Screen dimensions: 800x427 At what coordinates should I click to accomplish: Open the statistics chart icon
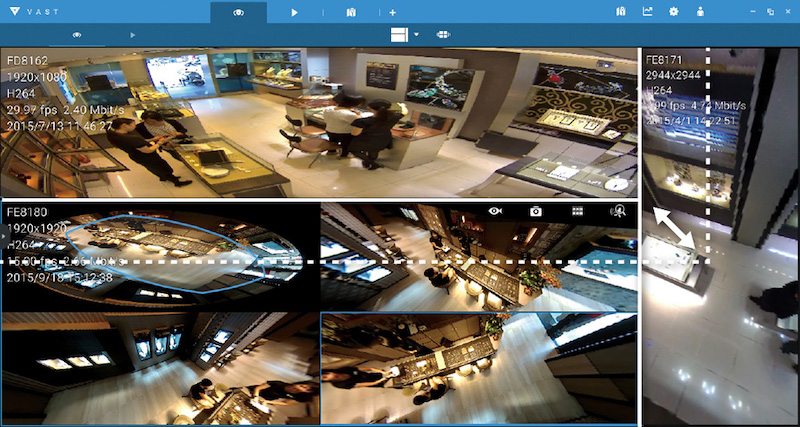[x=647, y=12]
